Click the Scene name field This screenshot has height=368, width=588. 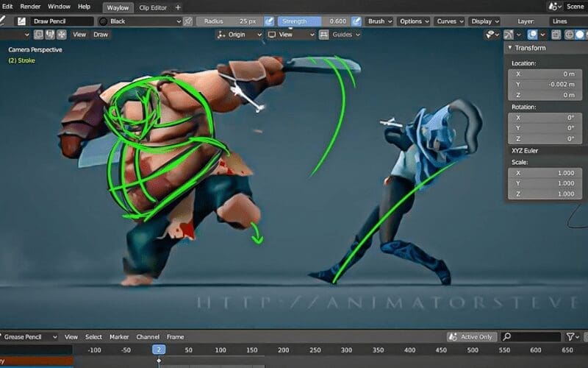[576, 7]
